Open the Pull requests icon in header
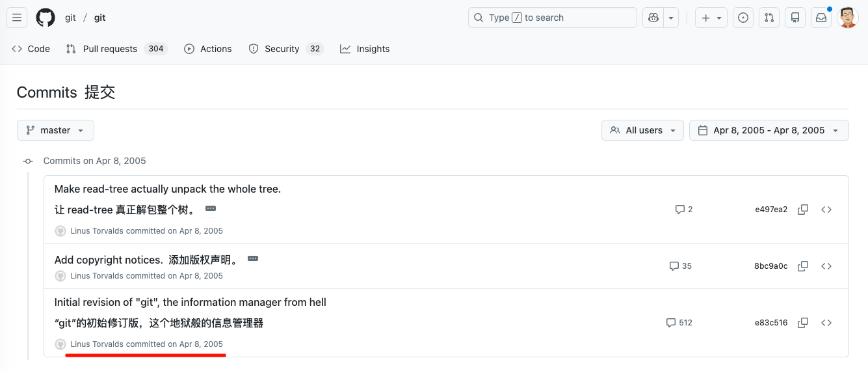Image resolution: width=868 pixels, height=371 pixels. pos(769,18)
